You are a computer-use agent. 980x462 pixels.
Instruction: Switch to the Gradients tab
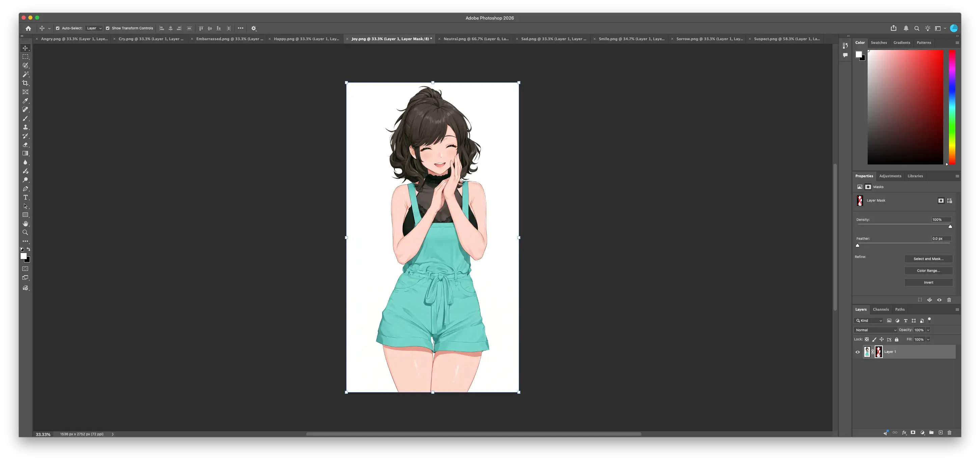[902, 43]
